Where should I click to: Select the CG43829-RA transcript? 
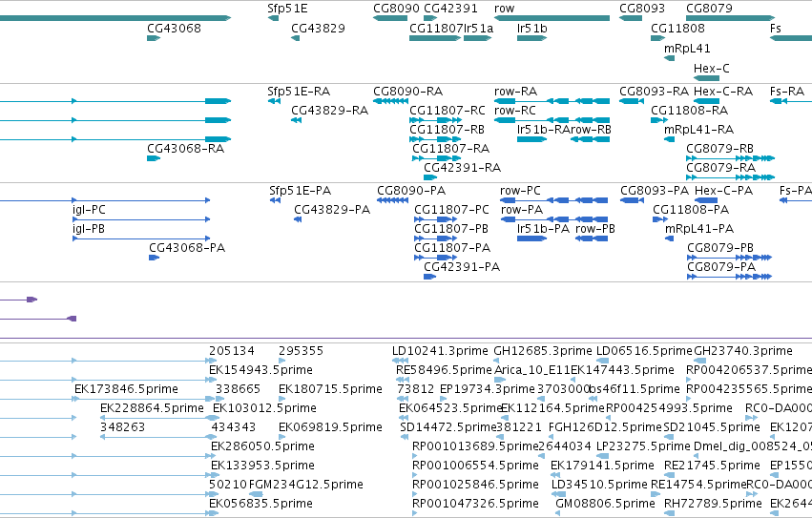(x=329, y=111)
